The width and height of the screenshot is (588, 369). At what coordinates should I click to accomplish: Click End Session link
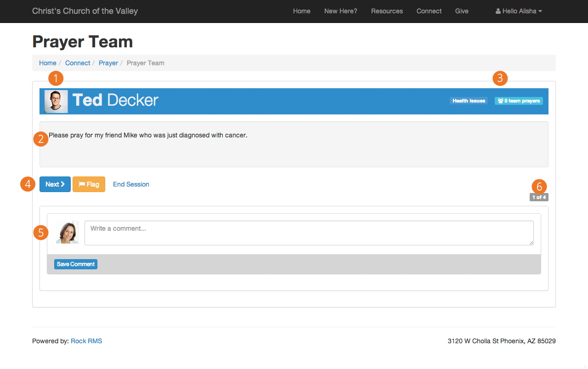point(131,184)
